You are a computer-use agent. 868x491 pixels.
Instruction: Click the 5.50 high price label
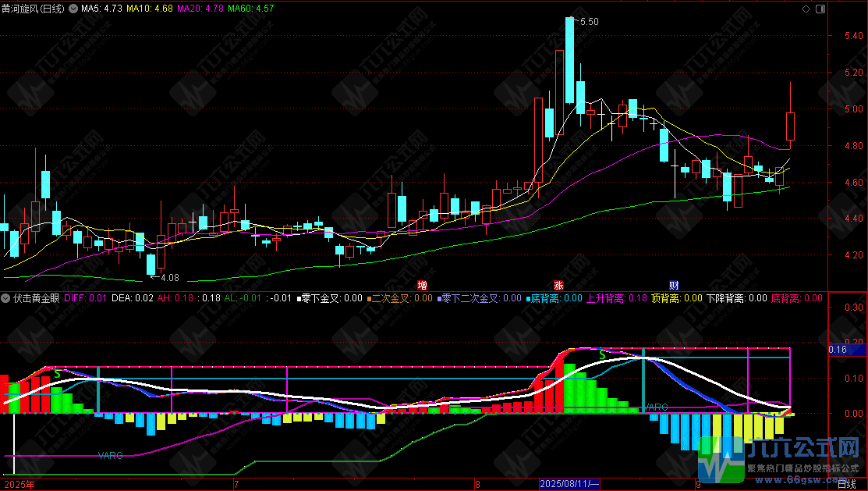pyautogui.click(x=589, y=22)
